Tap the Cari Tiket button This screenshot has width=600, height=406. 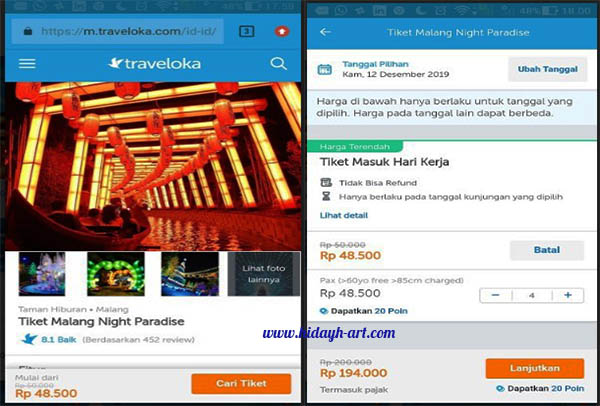coord(241,383)
